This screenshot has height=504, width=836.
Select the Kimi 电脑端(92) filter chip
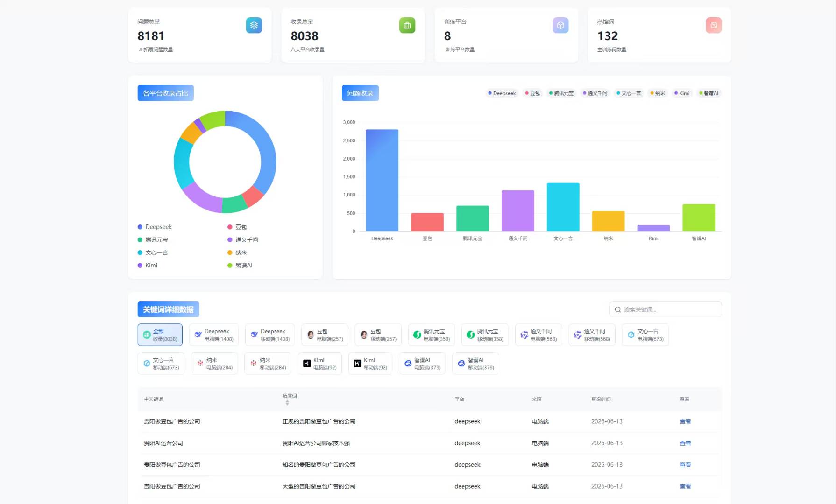[320, 364]
